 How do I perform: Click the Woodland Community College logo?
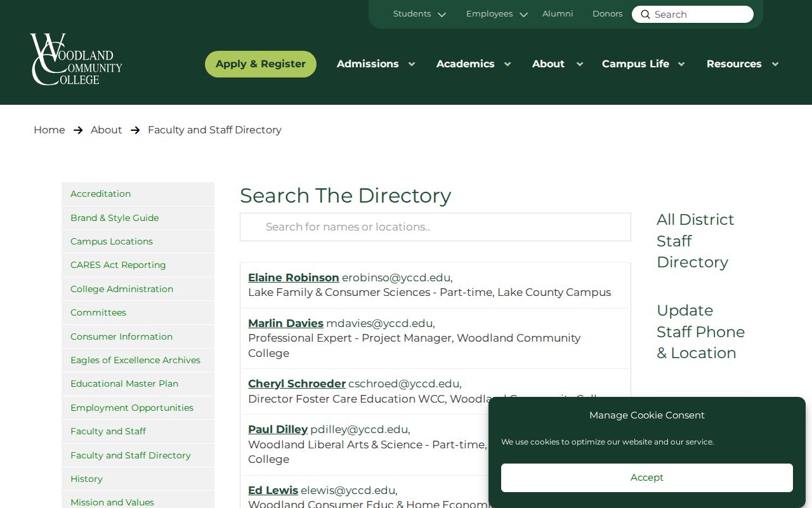point(76,59)
